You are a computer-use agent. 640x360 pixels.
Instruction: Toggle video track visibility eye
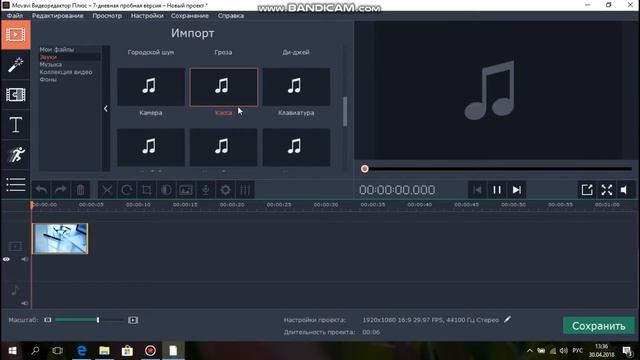[x=6, y=259]
